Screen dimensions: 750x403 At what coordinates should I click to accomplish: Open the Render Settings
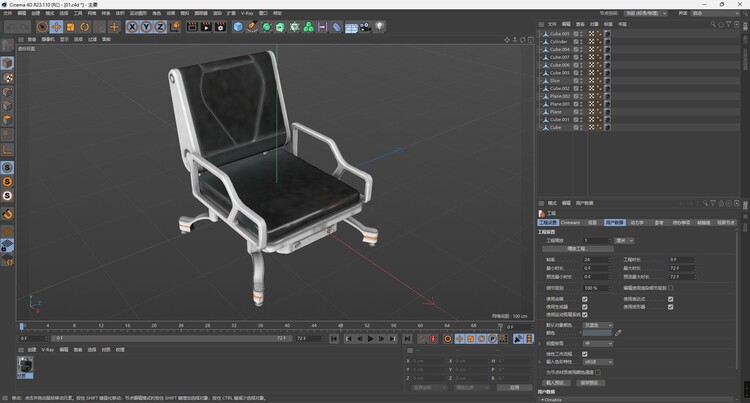pos(221,27)
